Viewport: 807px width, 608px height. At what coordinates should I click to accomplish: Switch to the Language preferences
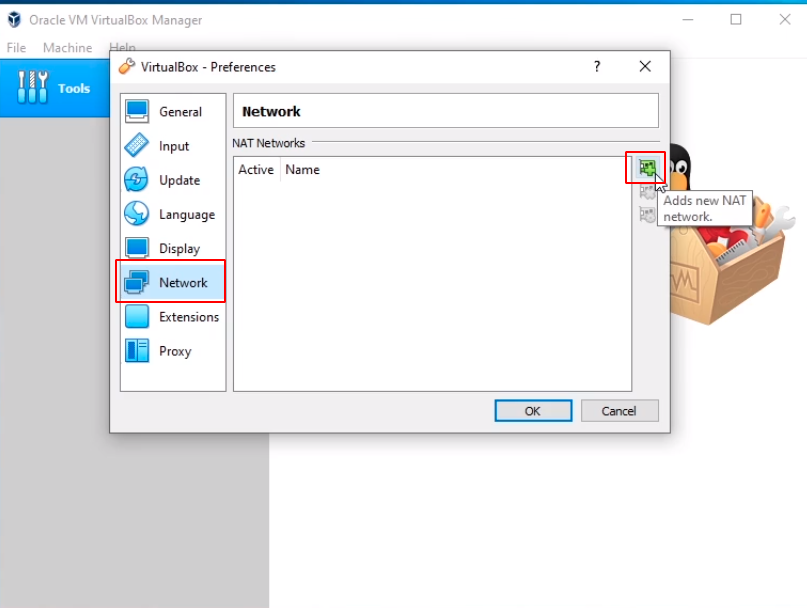(173, 214)
